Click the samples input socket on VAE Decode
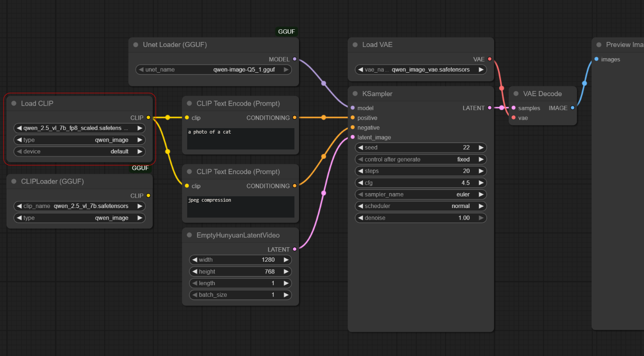The image size is (644, 356). [x=514, y=108]
